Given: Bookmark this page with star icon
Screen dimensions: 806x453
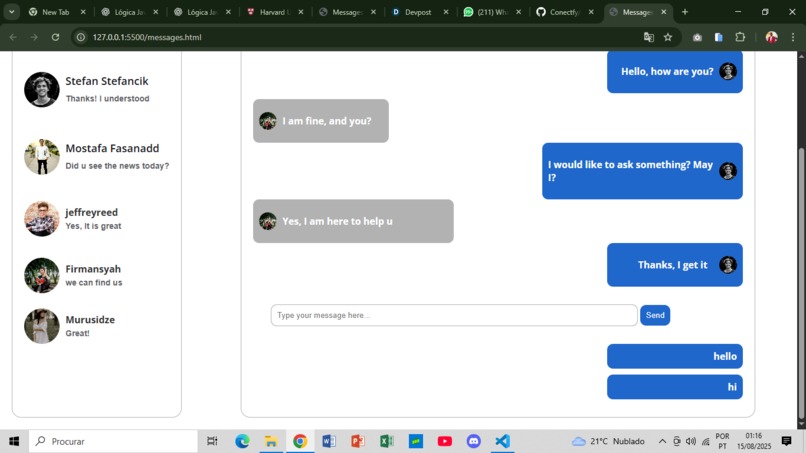Looking at the screenshot, I should pyautogui.click(x=668, y=37).
